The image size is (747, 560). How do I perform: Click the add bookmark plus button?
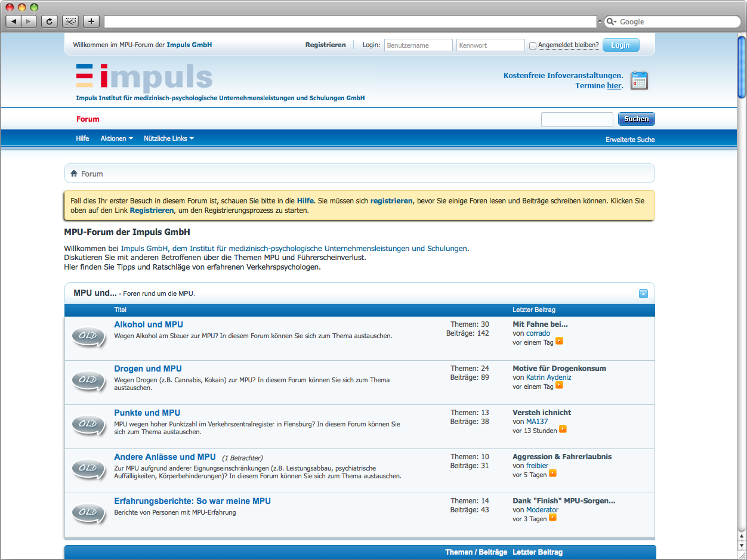tap(91, 21)
